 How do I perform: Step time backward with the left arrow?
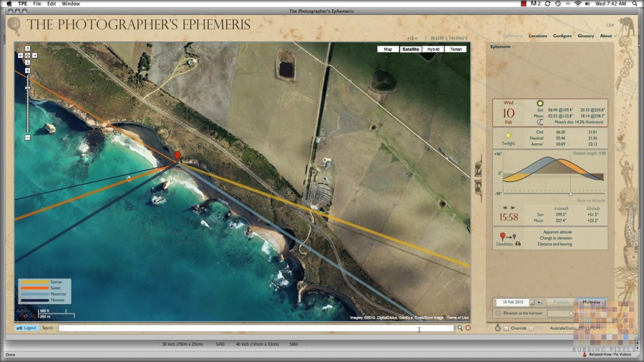coord(504,207)
